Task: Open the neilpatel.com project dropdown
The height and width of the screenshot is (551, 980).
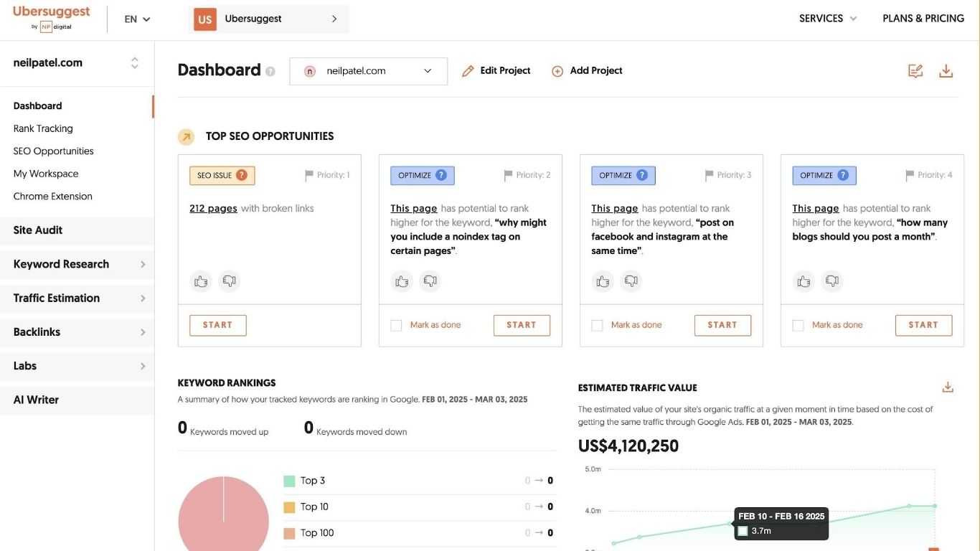Action: point(368,71)
